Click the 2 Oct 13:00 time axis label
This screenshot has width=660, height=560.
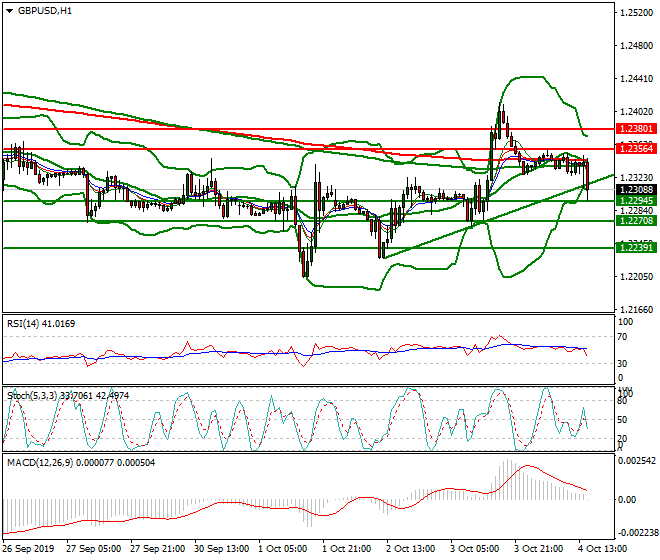[x=410, y=549]
